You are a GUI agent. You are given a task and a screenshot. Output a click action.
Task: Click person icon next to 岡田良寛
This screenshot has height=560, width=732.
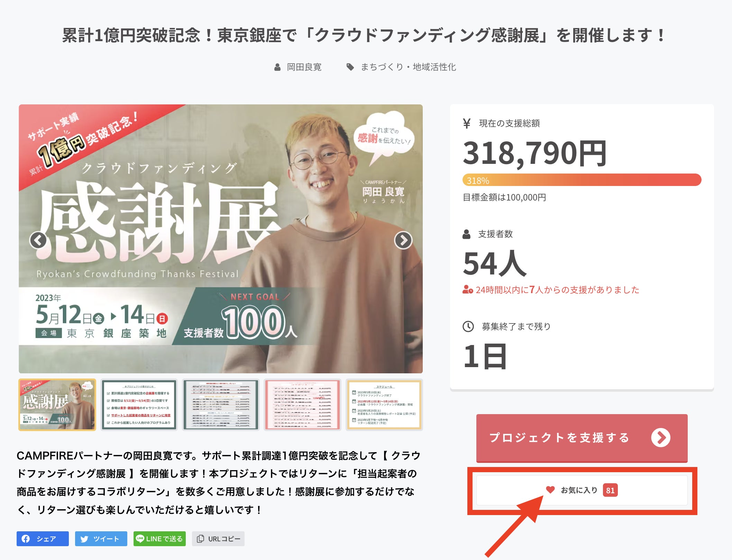(x=277, y=67)
